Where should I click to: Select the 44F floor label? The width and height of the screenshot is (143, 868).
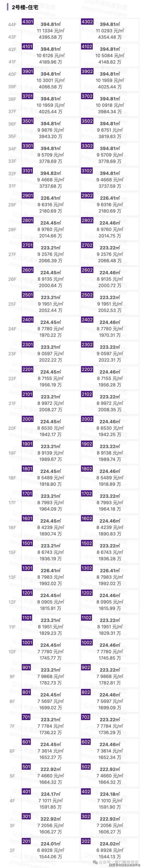click(12, 25)
